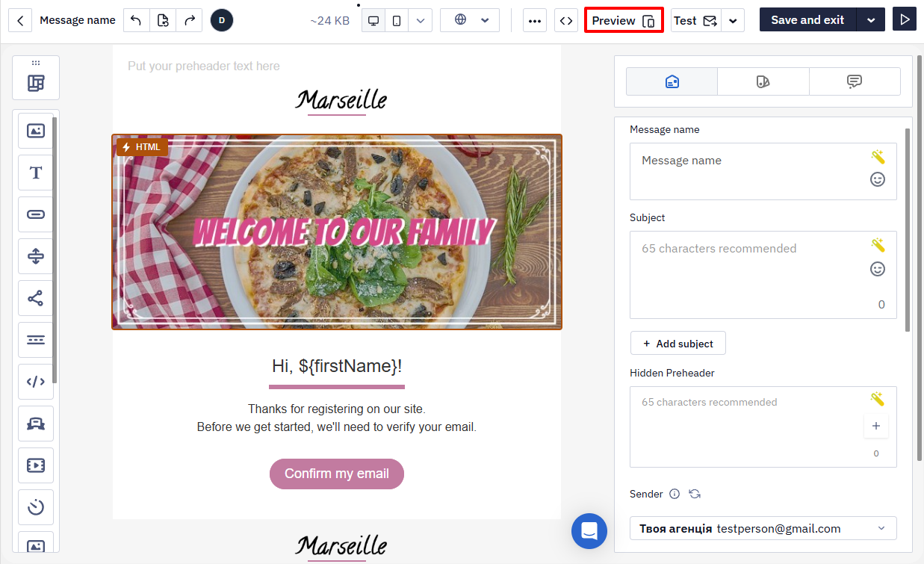This screenshot has width=924, height=564.
Task: Switch to mobile view mode
Action: click(396, 20)
